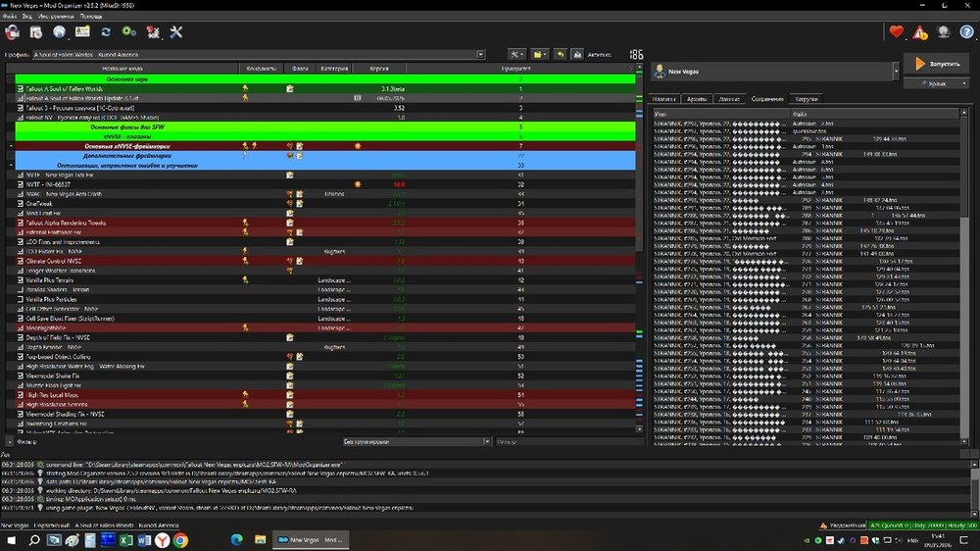Viewport: 980px width, 551px height.
Task: Click the file icon in Viewmodel Shake Fix row
Action: tap(289, 376)
